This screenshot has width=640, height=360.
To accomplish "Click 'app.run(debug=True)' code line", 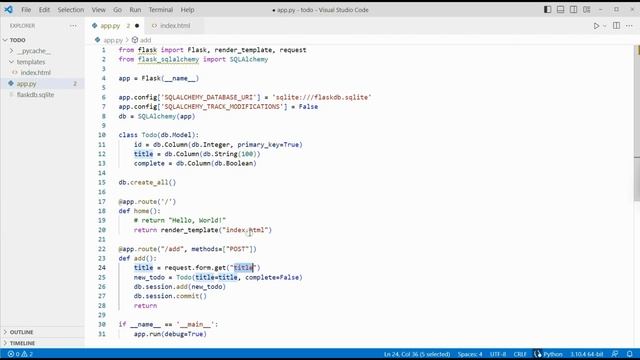I will click(170, 334).
